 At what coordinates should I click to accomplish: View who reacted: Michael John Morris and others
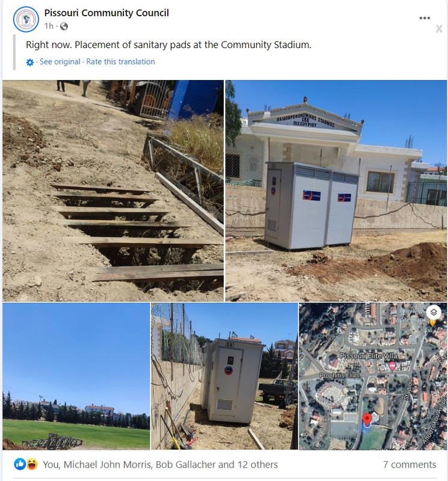[x=160, y=464]
